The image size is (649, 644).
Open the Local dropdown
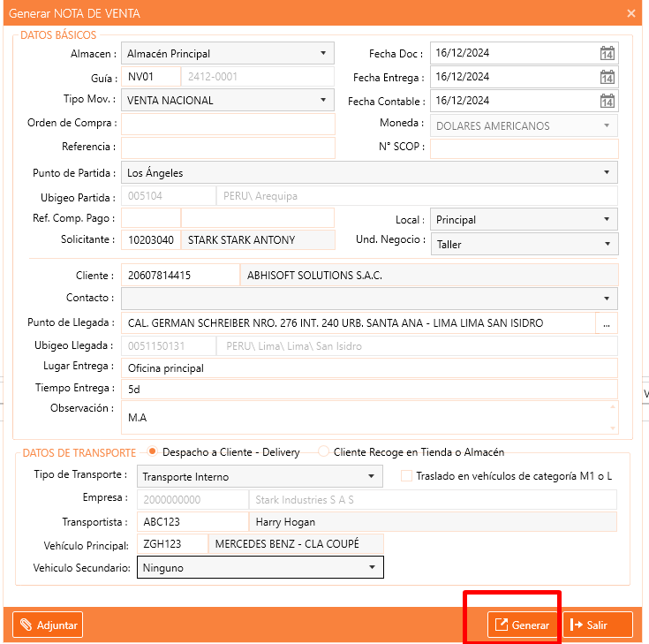click(524, 219)
